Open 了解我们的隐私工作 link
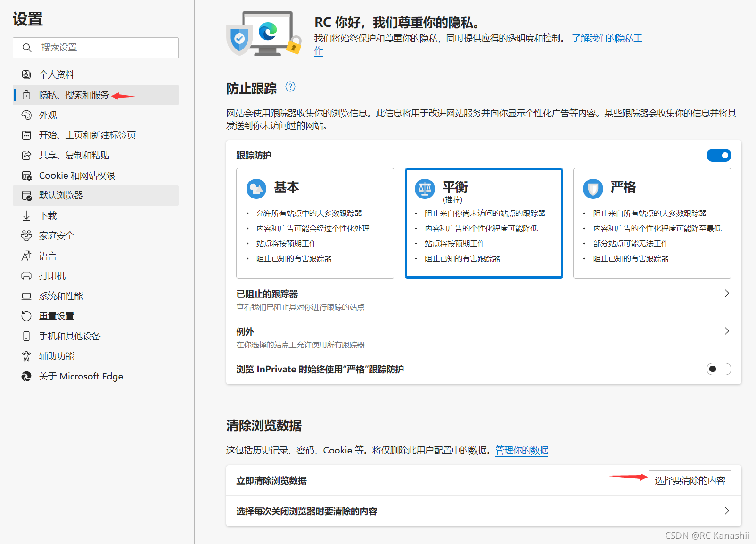The height and width of the screenshot is (544, 756). pos(607,38)
